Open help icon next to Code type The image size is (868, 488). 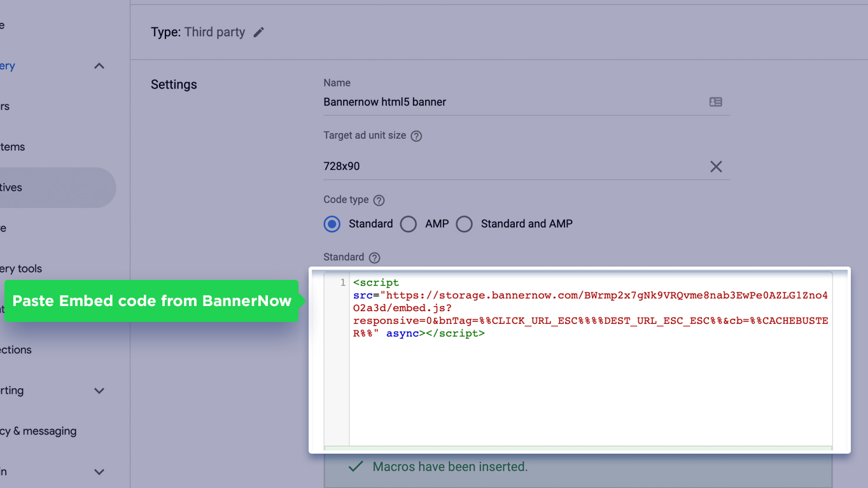(x=379, y=200)
